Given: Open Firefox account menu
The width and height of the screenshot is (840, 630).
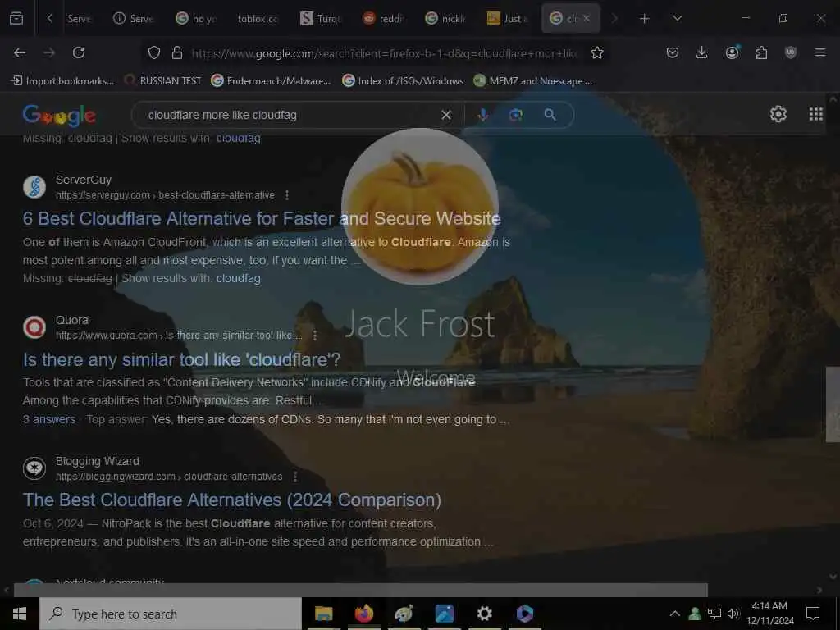Looking at the screenshot, I should click(x=732, y=52).
